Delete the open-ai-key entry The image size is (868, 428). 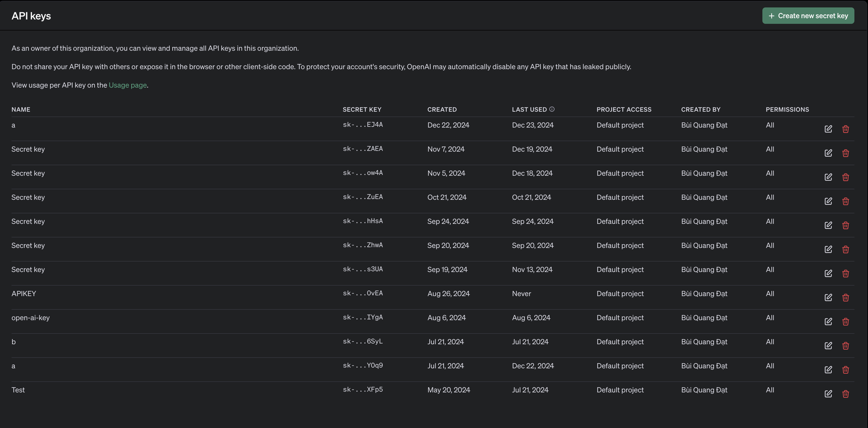[x=845, y=322]
